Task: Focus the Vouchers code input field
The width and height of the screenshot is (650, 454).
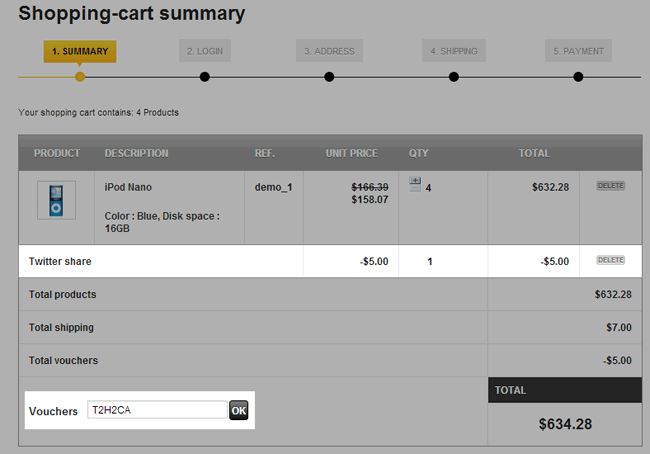Action: (x=156, y=410)
